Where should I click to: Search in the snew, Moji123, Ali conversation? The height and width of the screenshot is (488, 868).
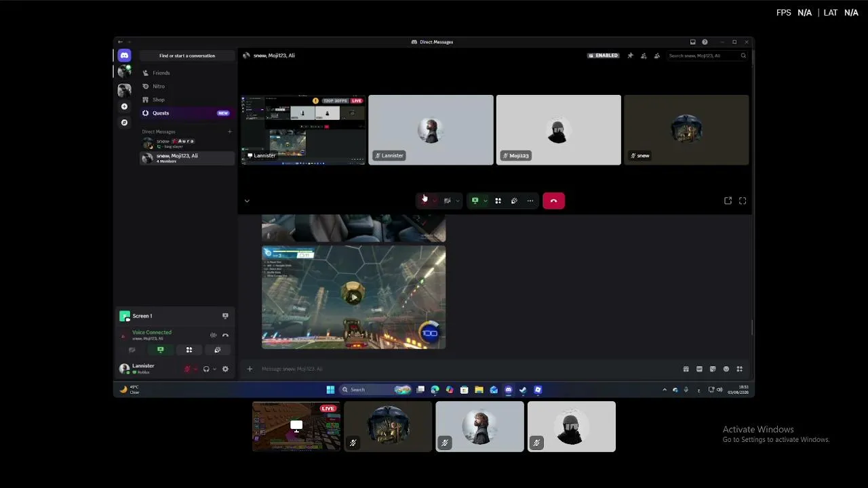tap(707, 56)
